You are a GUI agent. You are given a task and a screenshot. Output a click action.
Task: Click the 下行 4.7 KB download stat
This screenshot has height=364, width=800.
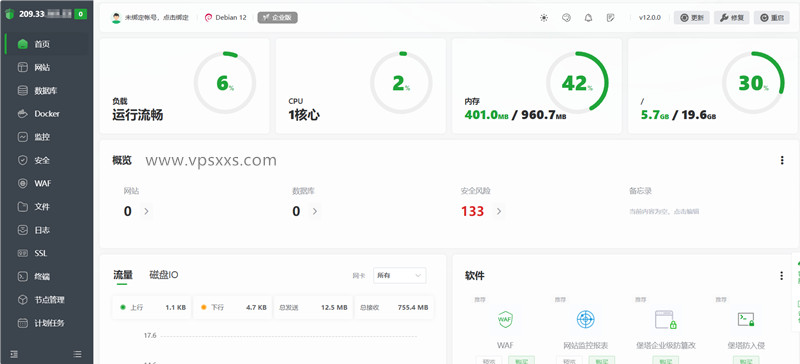[x=233, y=307]
